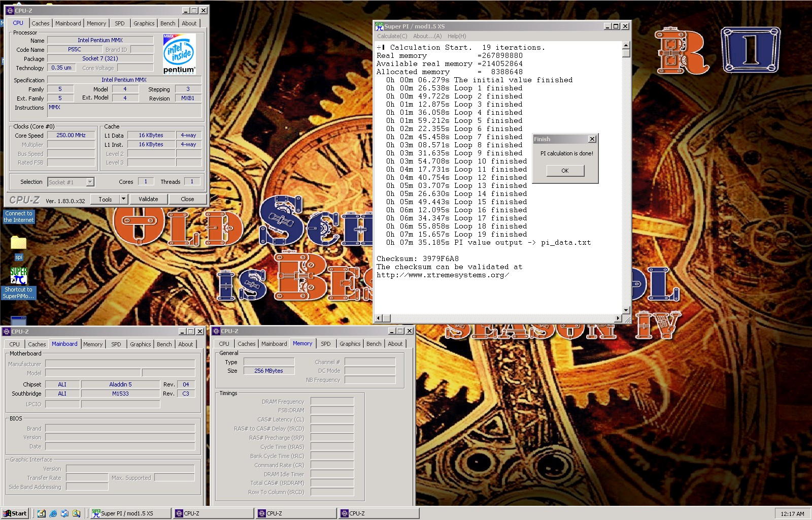Click the title bar icon of the CPU-Z Mainboard window
Screen dimensions: 812x520
(7, 331)
